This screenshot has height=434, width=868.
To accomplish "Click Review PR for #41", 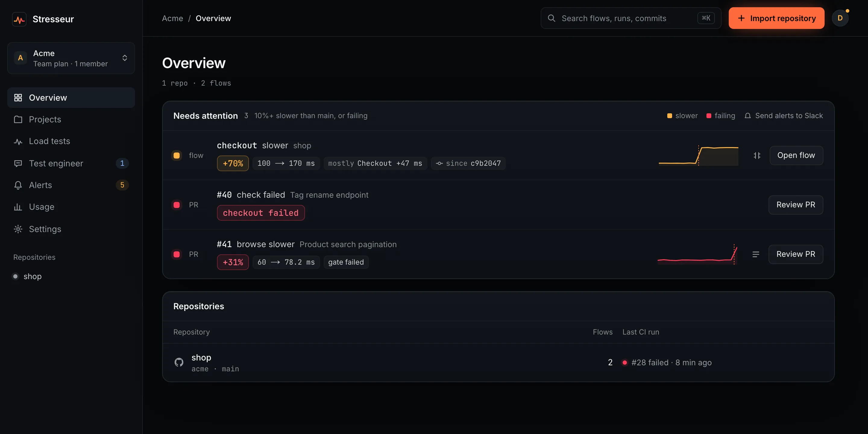I will 796,254.
